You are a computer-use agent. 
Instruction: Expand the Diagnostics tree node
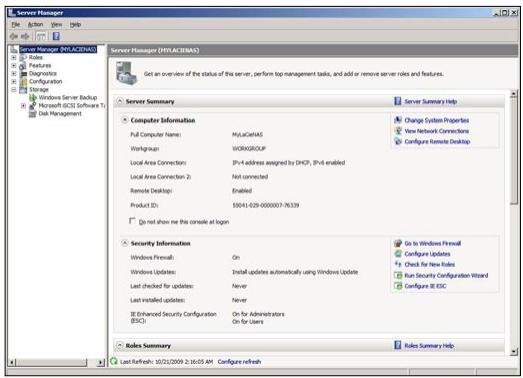(14, 73)
